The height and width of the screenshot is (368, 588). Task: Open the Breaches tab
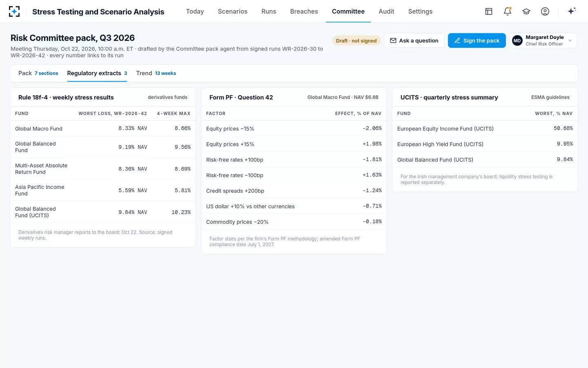[x=304, y=11]
